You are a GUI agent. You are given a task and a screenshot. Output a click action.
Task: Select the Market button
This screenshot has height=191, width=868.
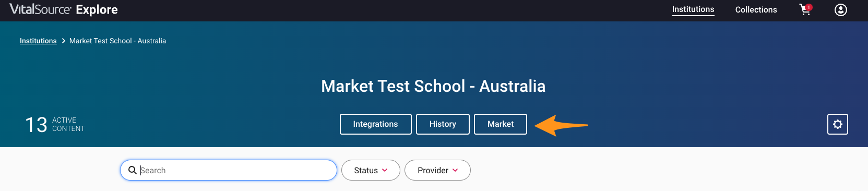coord(501,124)
